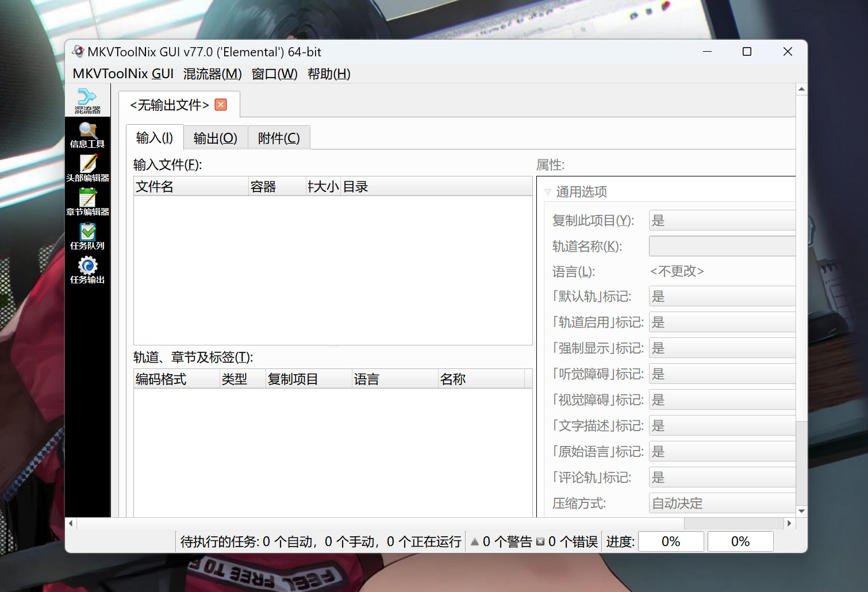Open the 窗口(W) menu
Screen dimensions: 868x592
(275, 74)
